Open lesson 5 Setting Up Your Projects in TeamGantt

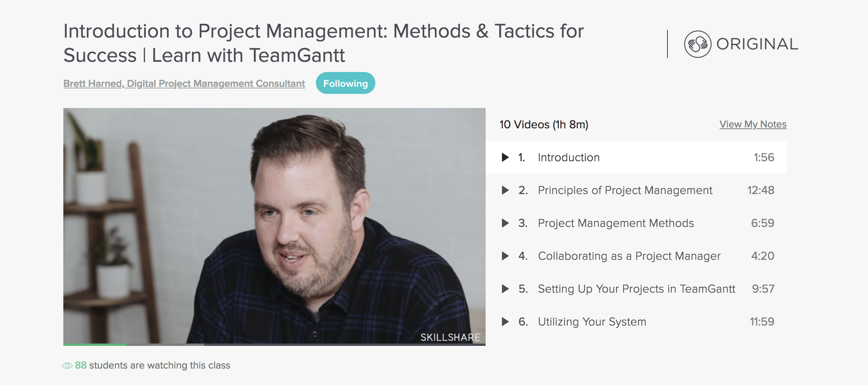637,289
